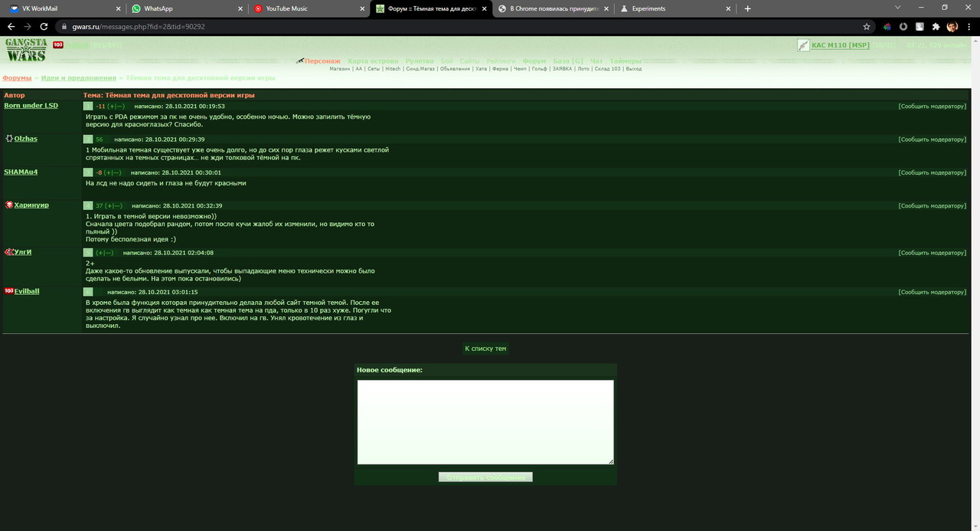Open the Рейтинги menu item

point(501,61)
